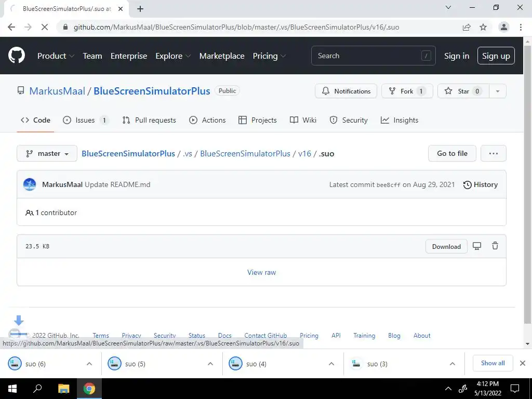Open a new browser tab
Viewport: 532px width, 399px height.
pos(140,9)
